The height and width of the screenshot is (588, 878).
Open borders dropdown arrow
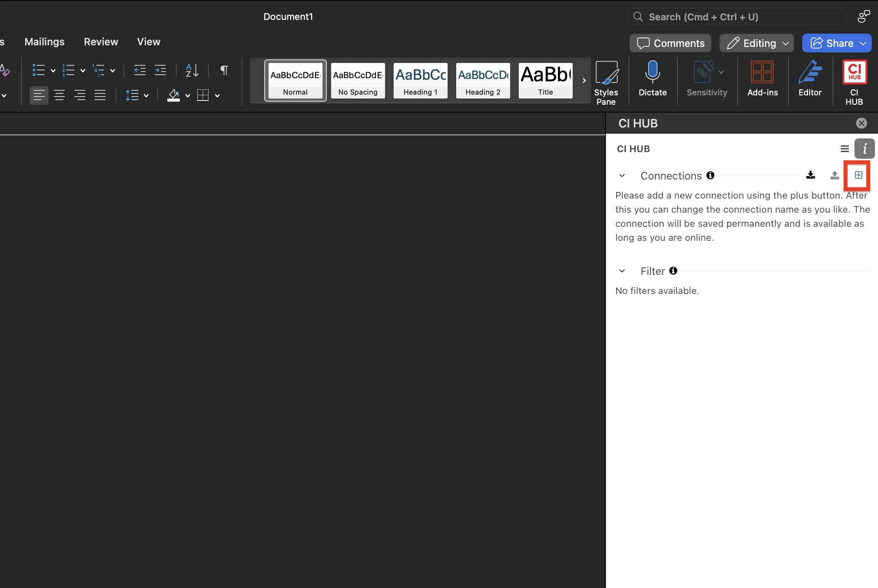point(217,96)
